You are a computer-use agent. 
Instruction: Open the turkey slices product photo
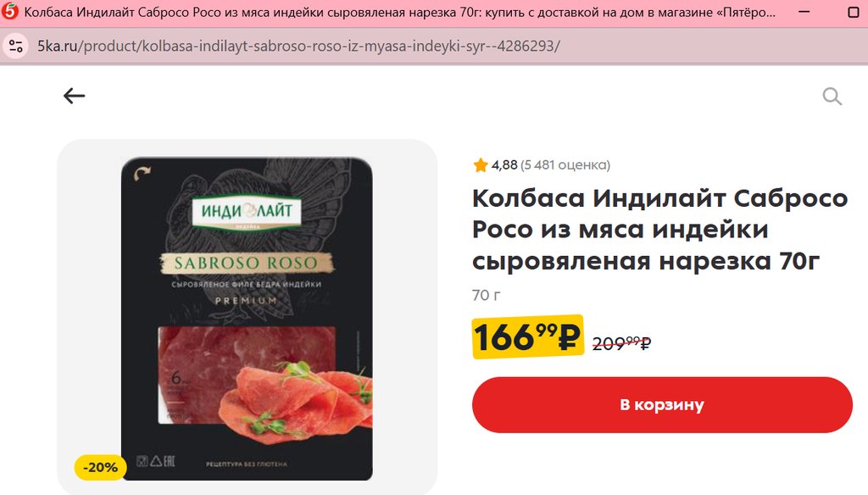(x=247, y=319)
